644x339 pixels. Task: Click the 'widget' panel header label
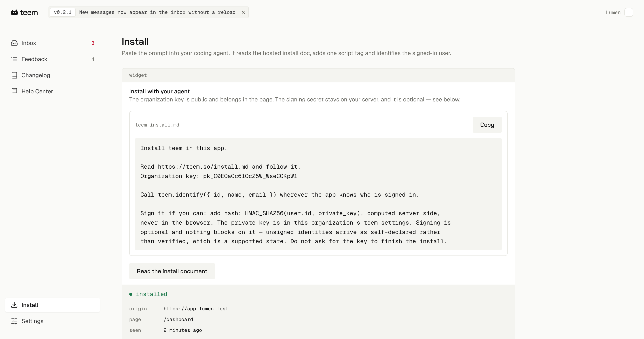tap(138, 75)
